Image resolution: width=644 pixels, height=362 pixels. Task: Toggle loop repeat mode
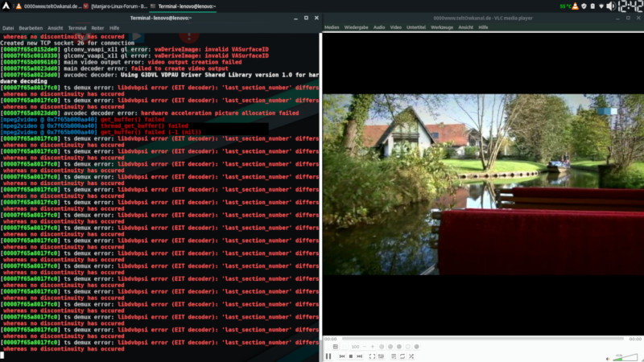click(x=402, y=356)
